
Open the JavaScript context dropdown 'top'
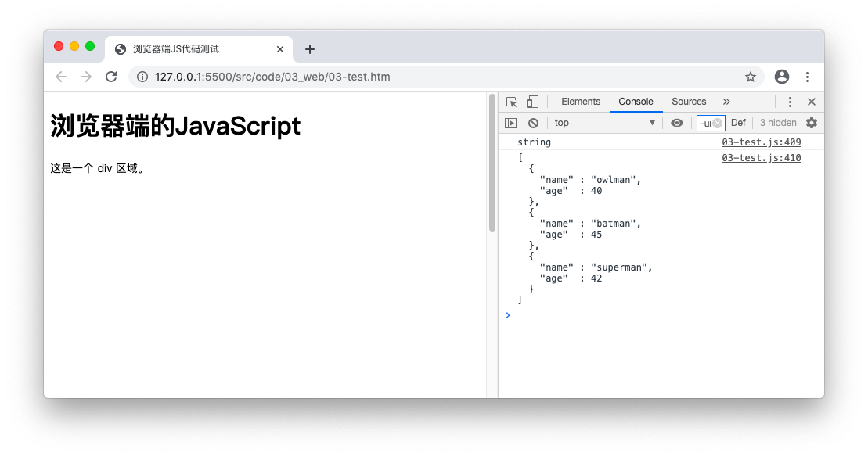605,123
